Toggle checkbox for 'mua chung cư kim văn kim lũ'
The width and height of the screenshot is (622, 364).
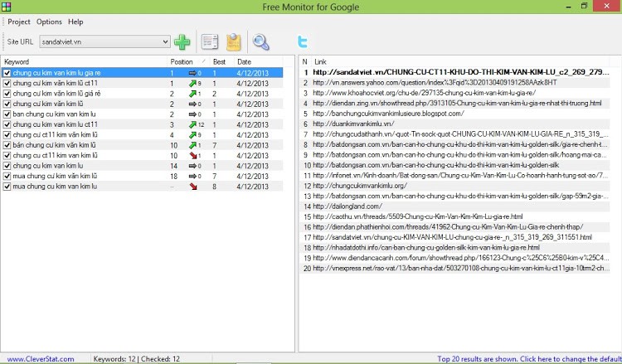pyautogui.click(x=7, y=176)
